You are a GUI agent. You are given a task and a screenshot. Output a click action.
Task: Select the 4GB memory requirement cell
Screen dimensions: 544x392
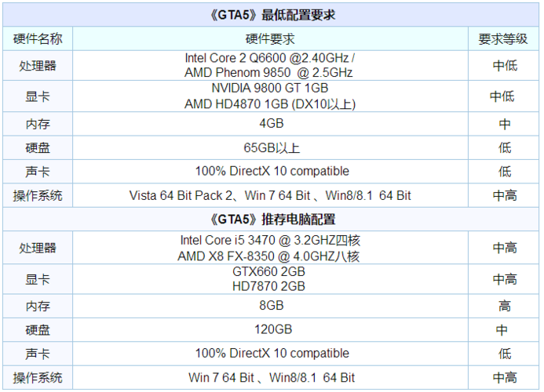[270, 124]
